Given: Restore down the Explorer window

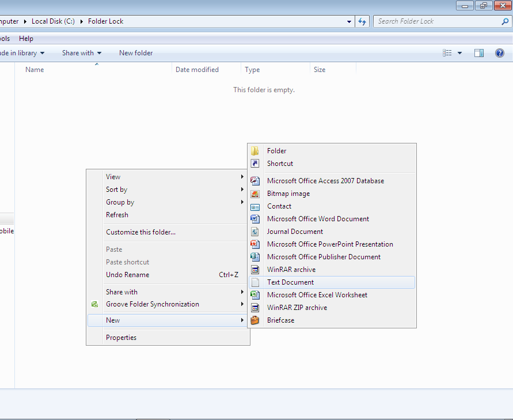Looking at the screenshot, I should [484, 6].
